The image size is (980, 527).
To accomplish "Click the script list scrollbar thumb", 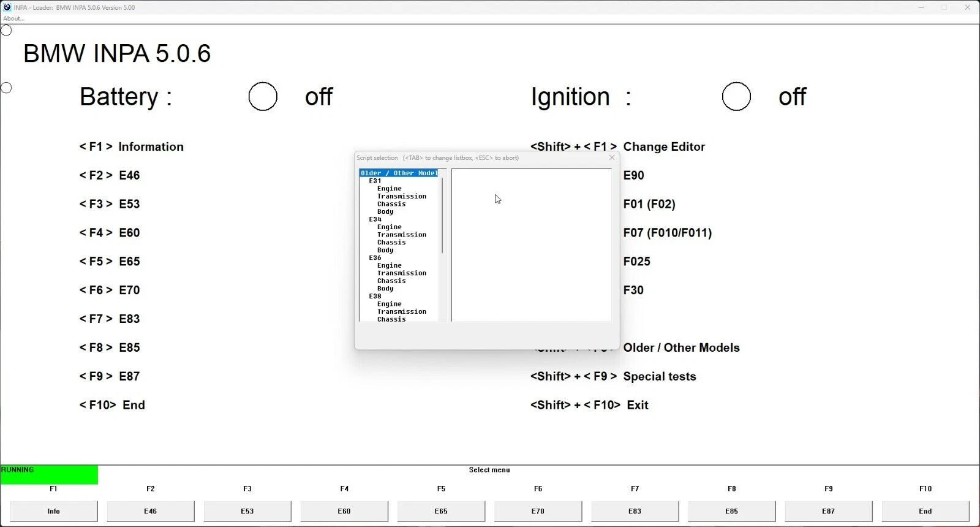I will point(442,214).
